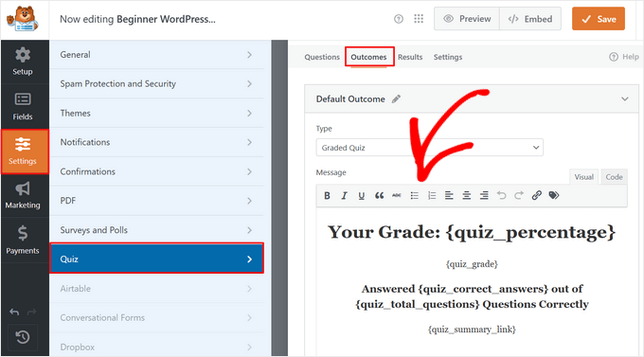Toggle bold formatting in the message editor
This screenshot has width=644, height=357.
click(327, 196)
